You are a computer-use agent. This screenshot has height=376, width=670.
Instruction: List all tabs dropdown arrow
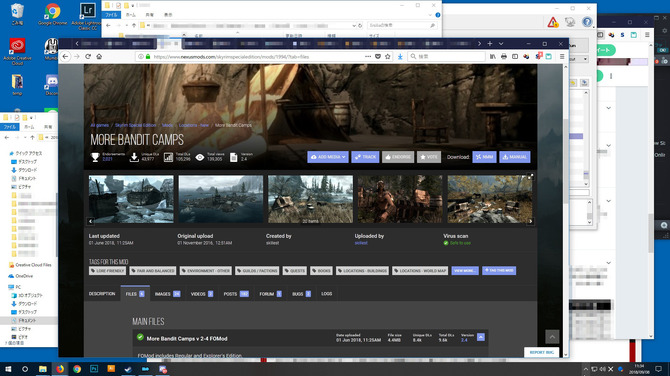pyautogui.click(x=501, y=44)
